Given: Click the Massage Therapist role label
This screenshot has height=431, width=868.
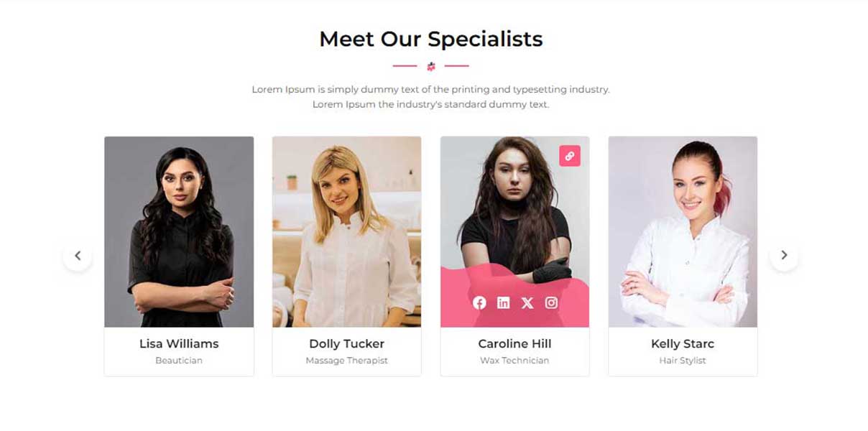Looking at the screenshot, I should [346, 361].
